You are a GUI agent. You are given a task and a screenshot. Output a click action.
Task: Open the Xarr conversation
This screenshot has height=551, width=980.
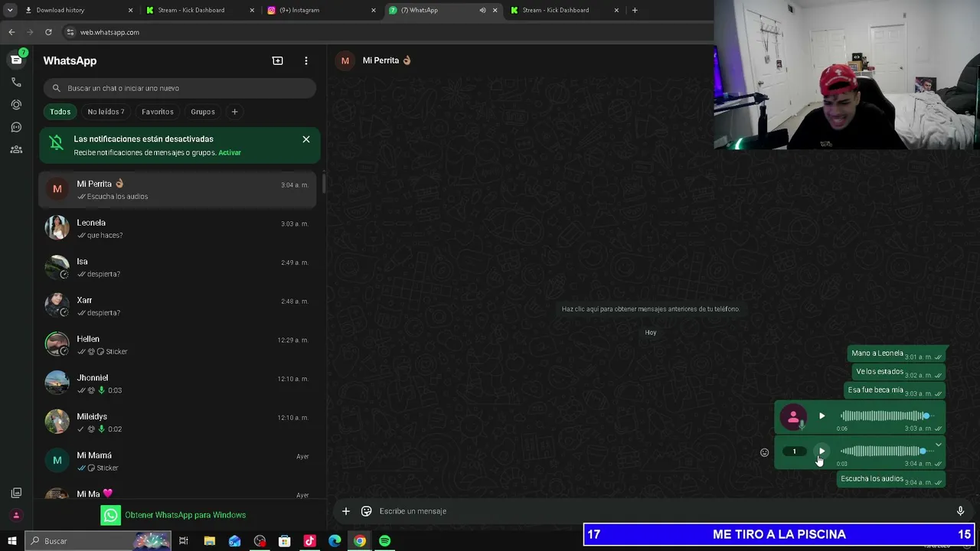[x=178, y=306]
